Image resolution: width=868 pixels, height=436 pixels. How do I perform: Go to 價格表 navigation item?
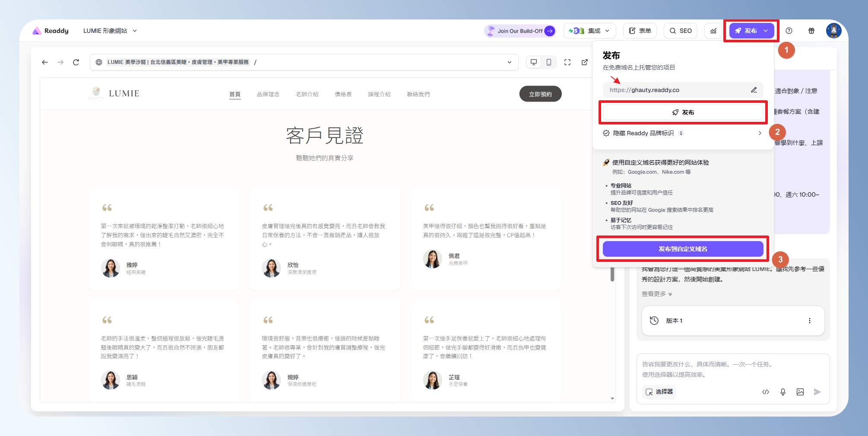[x=343, y=94]
